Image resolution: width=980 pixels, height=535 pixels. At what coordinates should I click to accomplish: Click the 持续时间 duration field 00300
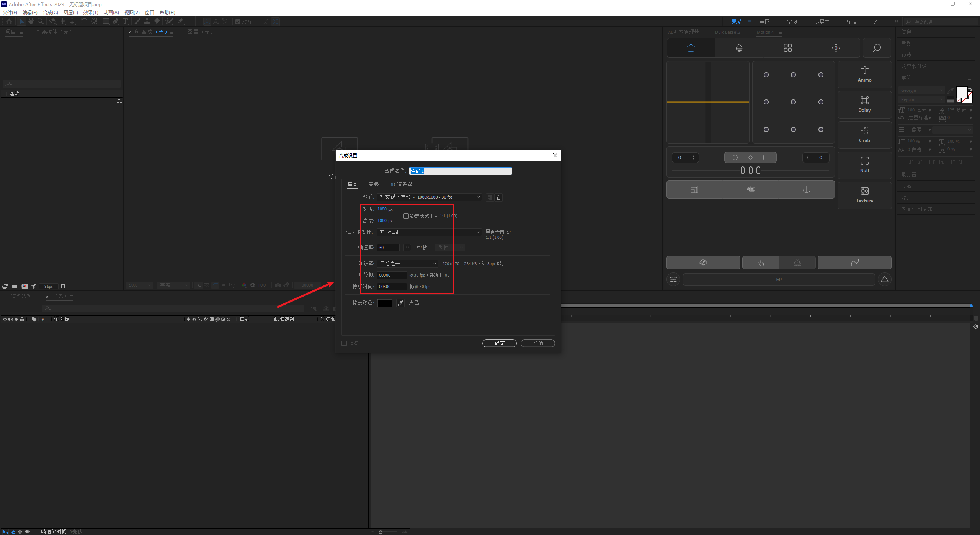pos(392,287)
